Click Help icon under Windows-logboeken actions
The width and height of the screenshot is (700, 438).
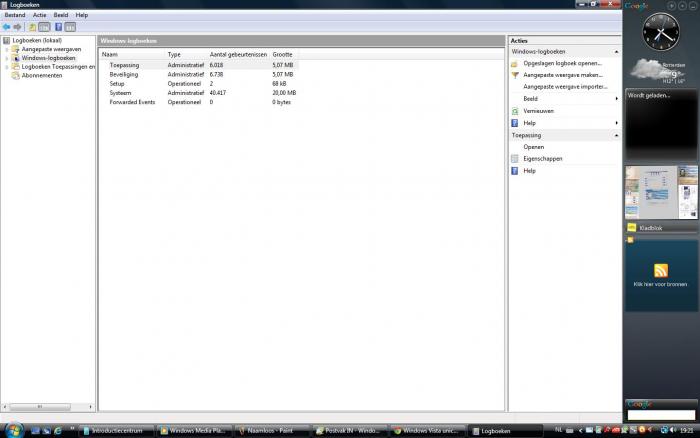pos(515,123)
